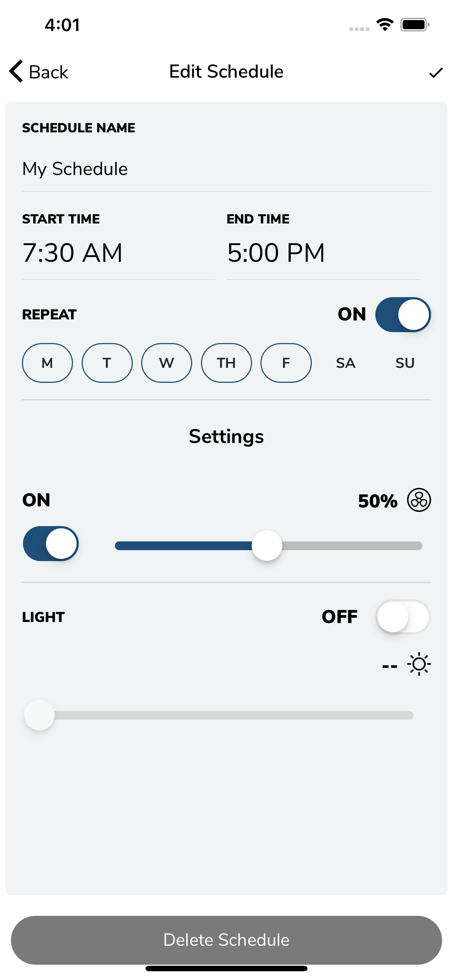This screenshot has width=453, height=980.
Task: Click the fan speed slider handle
Action: (x=267, y=545)
